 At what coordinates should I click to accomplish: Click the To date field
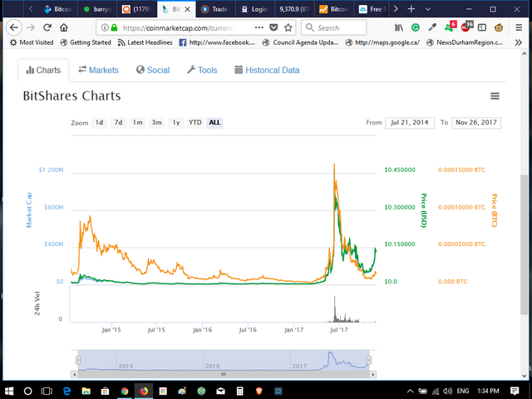[476, 122]
